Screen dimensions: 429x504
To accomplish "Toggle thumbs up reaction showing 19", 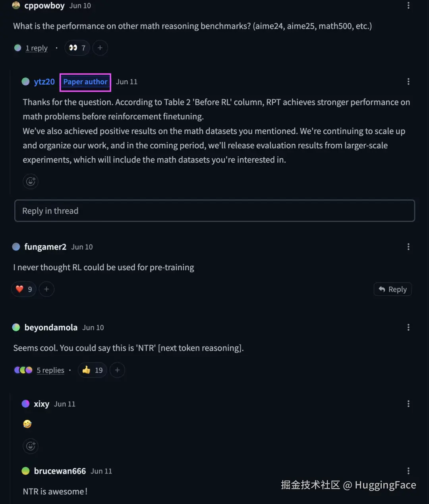I will (x=92, y=370).
